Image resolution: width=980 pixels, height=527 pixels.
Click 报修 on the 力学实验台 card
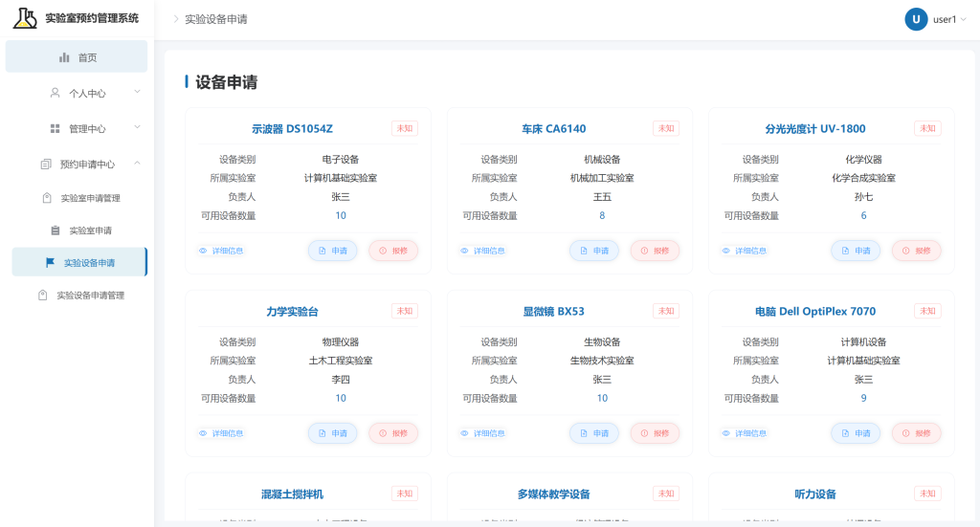point(393,432)
